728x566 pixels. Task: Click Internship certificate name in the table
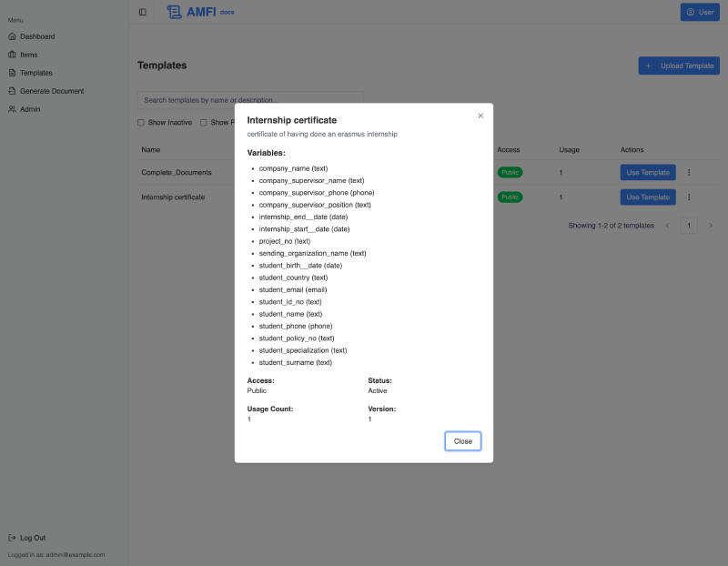(173, 197)
